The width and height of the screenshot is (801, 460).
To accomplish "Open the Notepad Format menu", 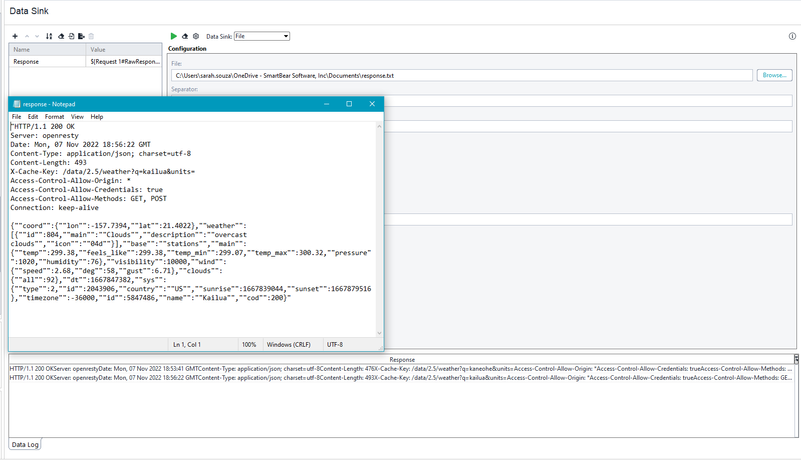I will [54, 117].
